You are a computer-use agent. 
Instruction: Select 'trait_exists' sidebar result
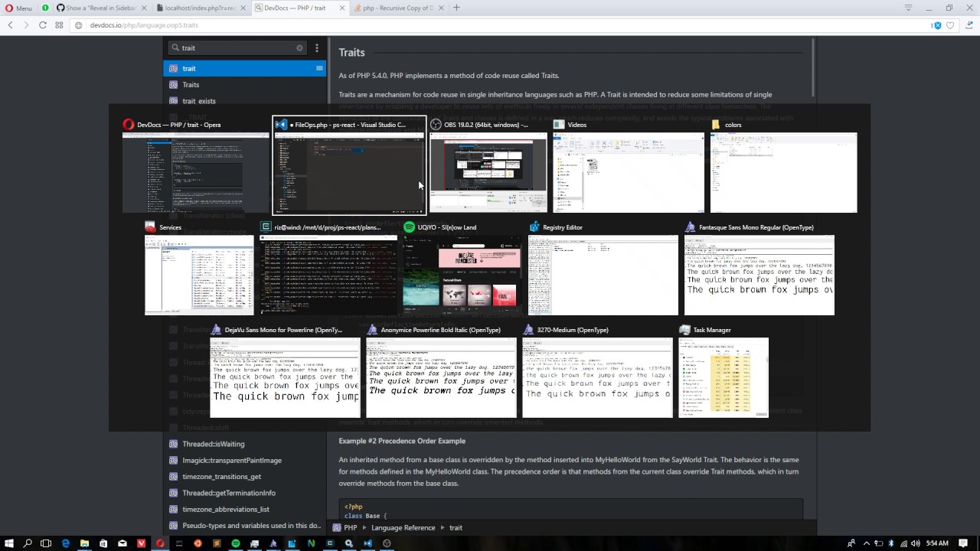point(244,101)
